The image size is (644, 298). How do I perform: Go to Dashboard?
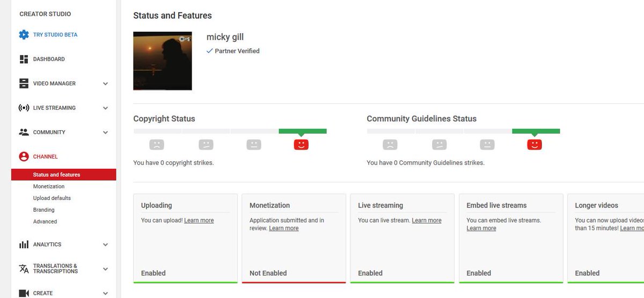point(49,59)
